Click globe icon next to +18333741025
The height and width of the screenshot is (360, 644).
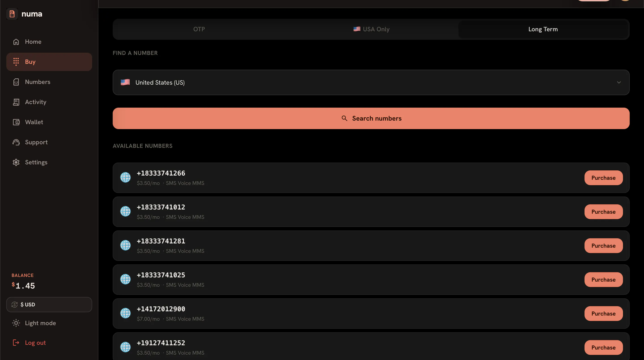click(125, 279)
